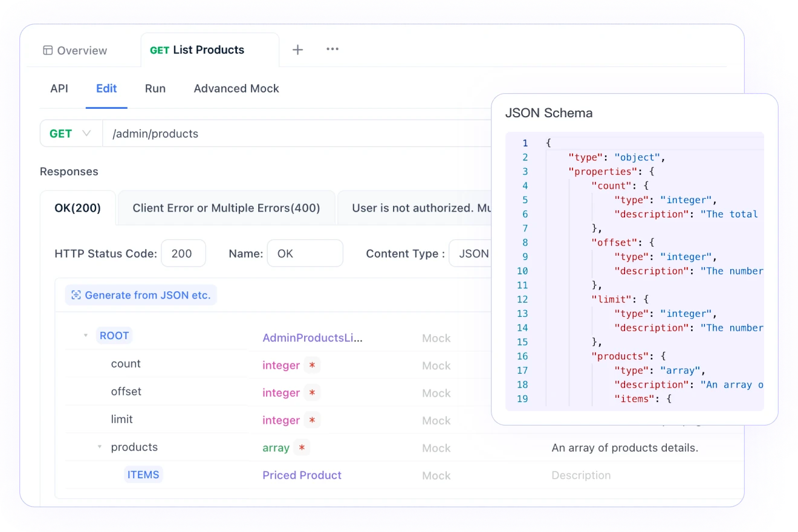Switch to the List Products tab
The width and height of the screenshot is (798, 532).
(208, 50)
